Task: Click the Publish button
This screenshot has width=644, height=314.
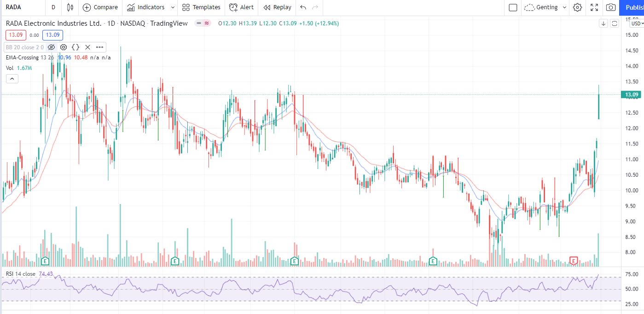Action: pos(634,7)
